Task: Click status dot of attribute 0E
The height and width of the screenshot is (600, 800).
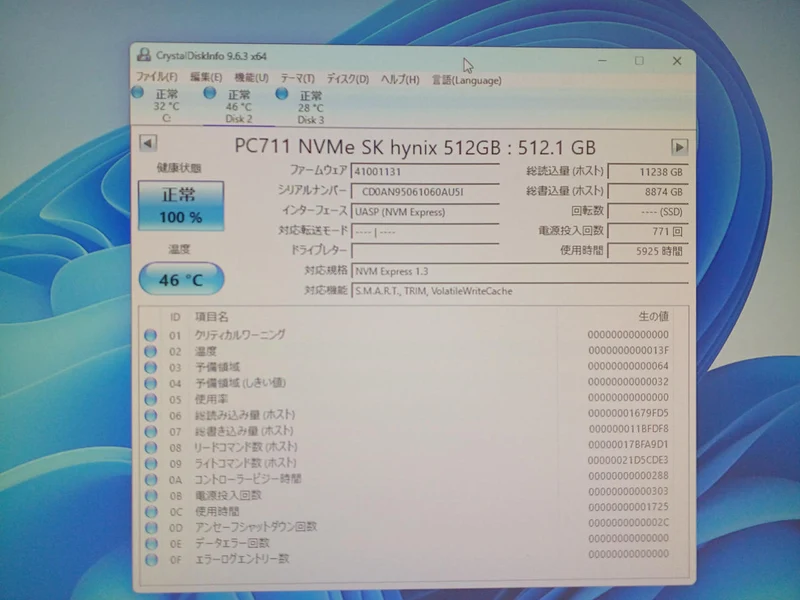Action: pos(151,543)
